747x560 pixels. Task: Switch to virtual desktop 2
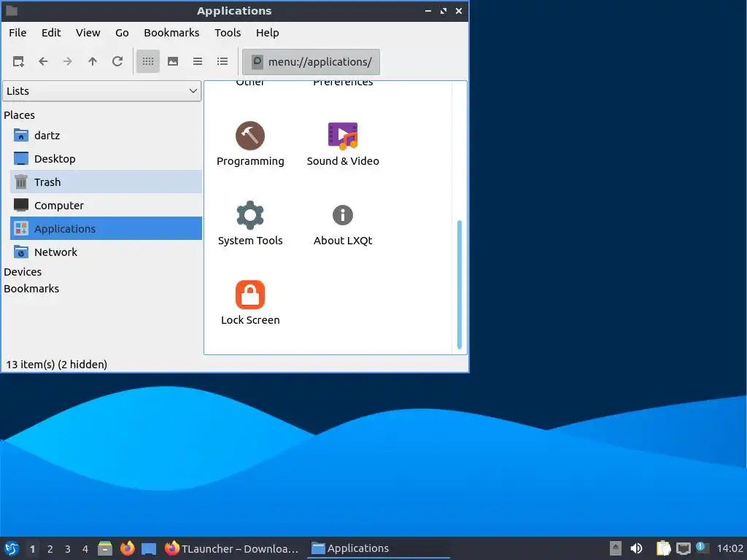pos(50,549)
